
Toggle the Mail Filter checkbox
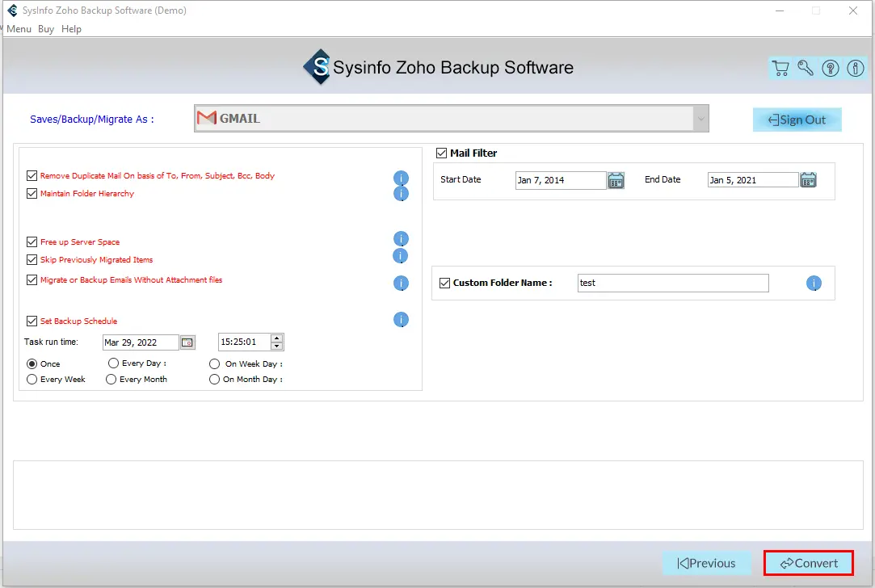[442, 153]
